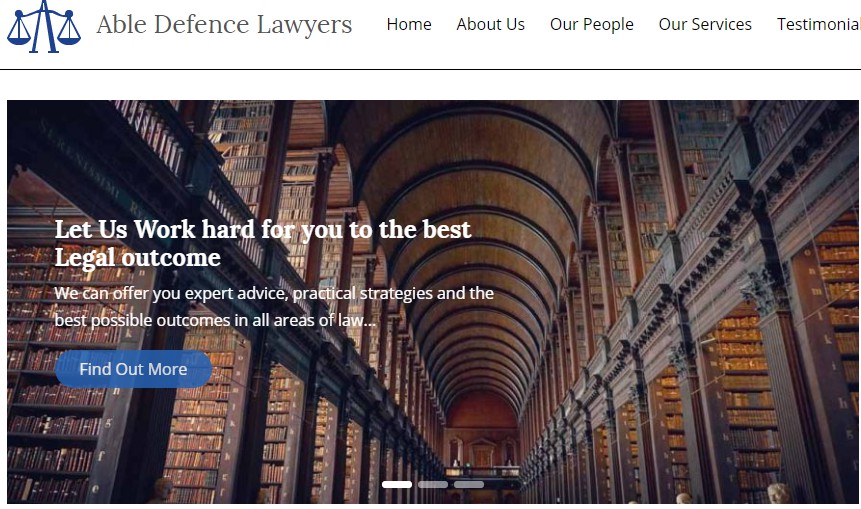The height and width of the screenshot is (509, 861).
Task: Open the Testimonials menu item
Action: point(819,24)
